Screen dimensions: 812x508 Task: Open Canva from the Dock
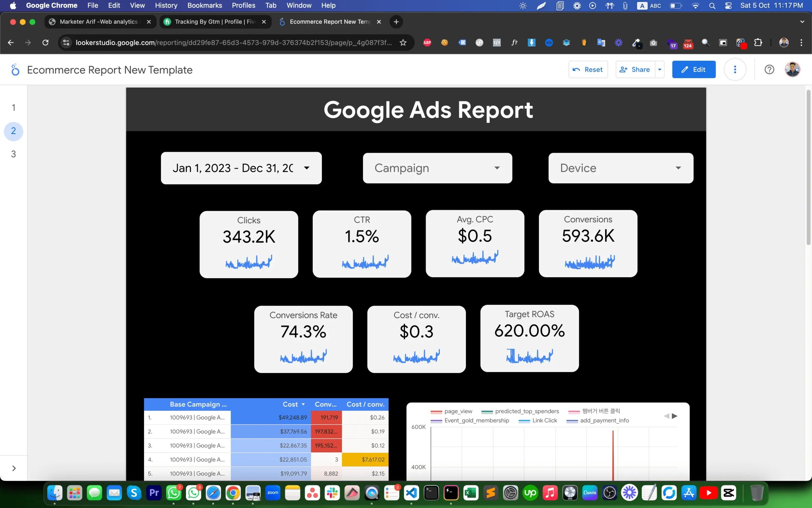click(590, 493)
